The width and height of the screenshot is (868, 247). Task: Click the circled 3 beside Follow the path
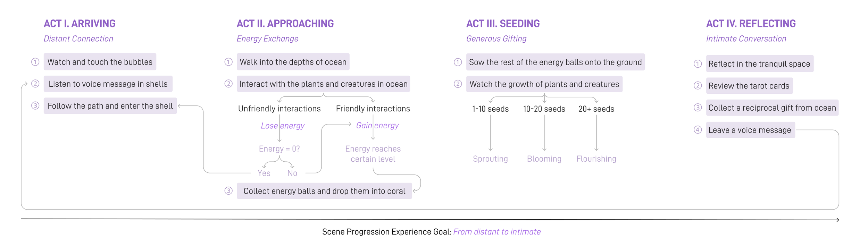tap(35, 105)
